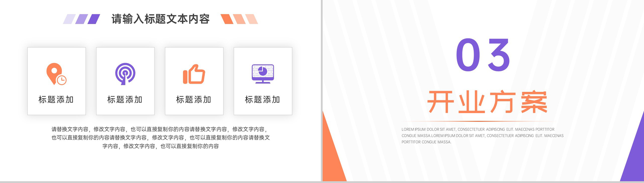Select 标题添加 label under thumbs-up icon

(x=194, y=100)
